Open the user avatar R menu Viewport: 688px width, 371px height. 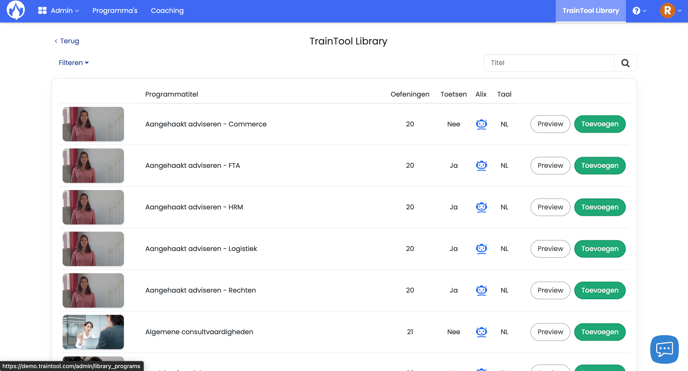(670, 11)
